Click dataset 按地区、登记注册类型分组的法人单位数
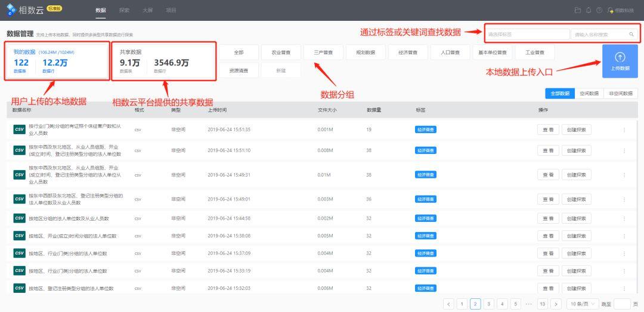 point(71,288)
